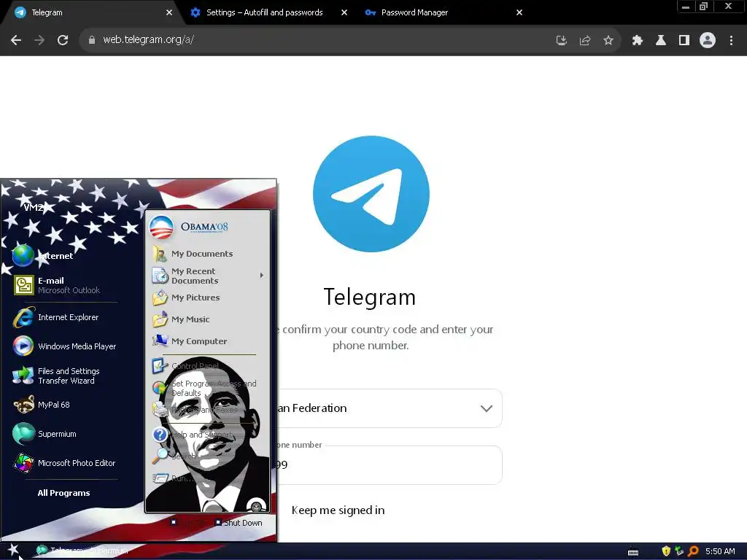Click the Shut Down button
747x560 pixels.
pyautogui.click(x=239, y=523)
